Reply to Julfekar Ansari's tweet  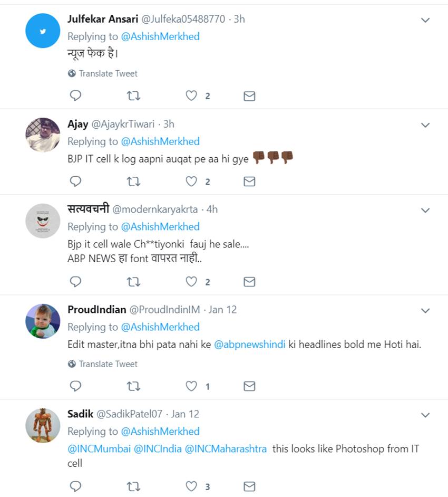coord(75,95)
